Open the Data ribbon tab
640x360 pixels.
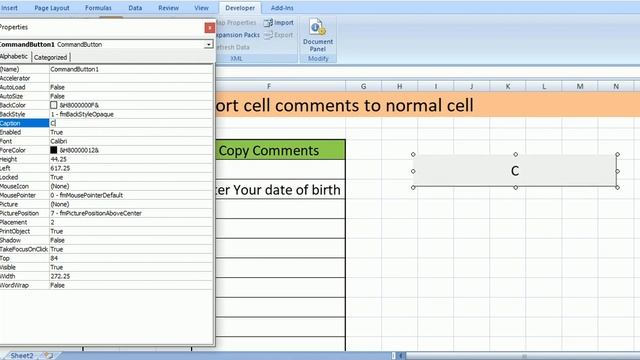(x=135, y=8)
